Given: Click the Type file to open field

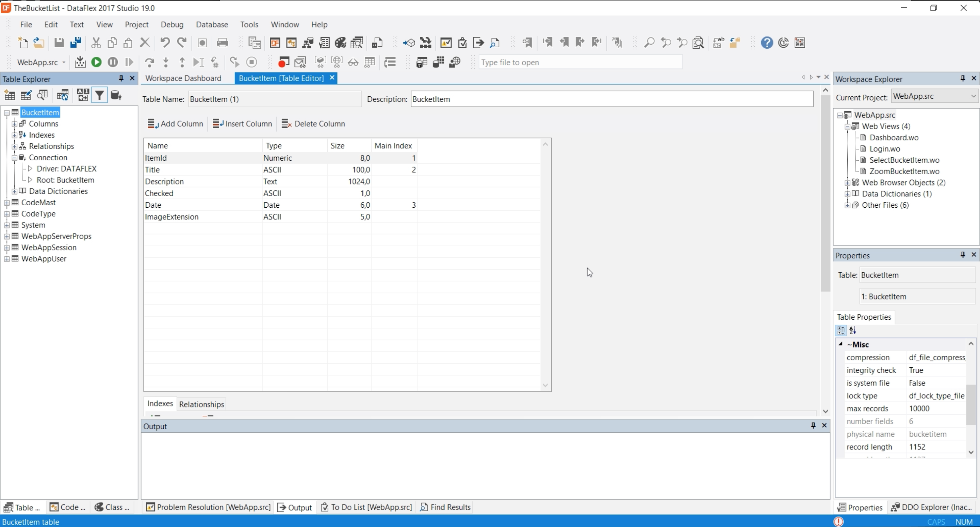Looking at the screenshot, I should click(x=580, y=62).
